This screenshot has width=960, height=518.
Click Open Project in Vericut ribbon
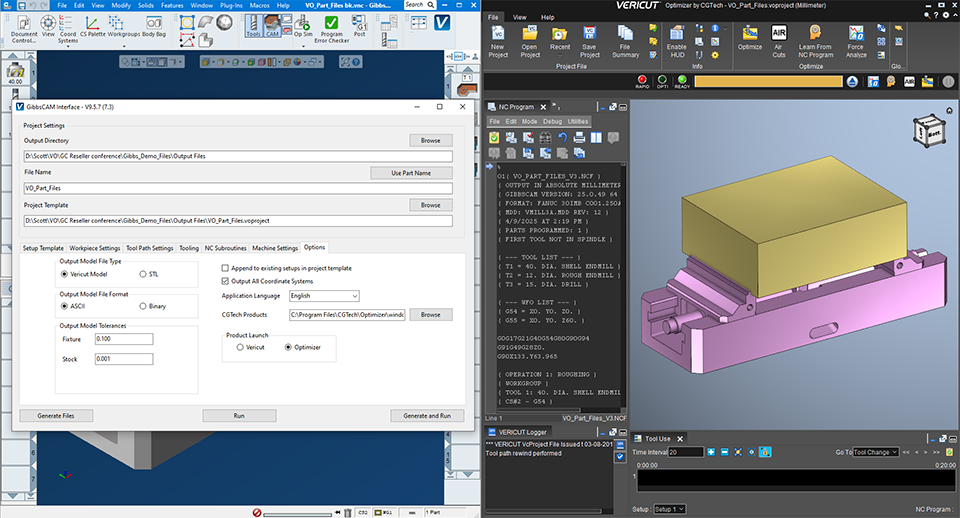click(530, 42)
